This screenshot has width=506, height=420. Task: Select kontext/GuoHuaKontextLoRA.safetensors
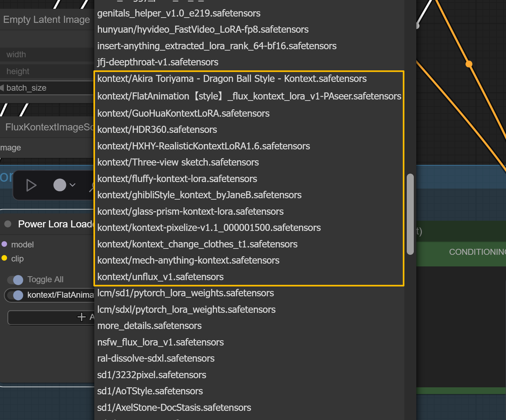tap(249, 114)
